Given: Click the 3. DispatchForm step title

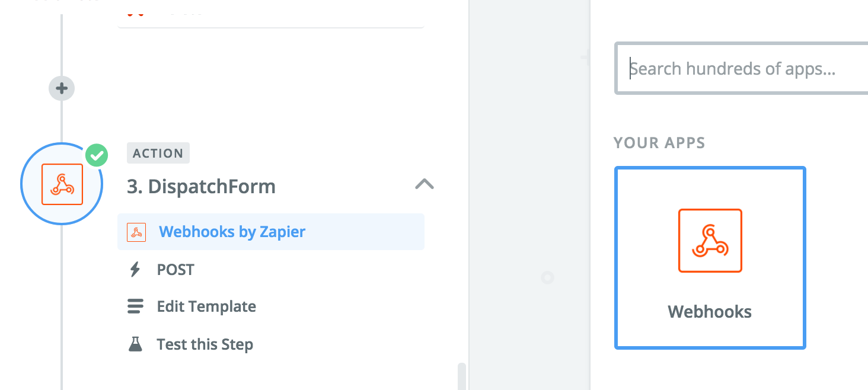Looking at the screenshot, I should [201, 187].
